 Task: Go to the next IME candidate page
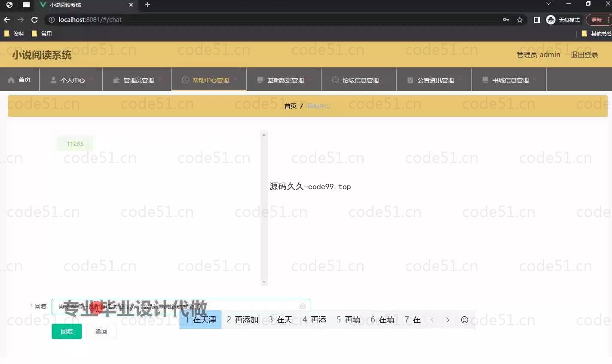point(447,320)
